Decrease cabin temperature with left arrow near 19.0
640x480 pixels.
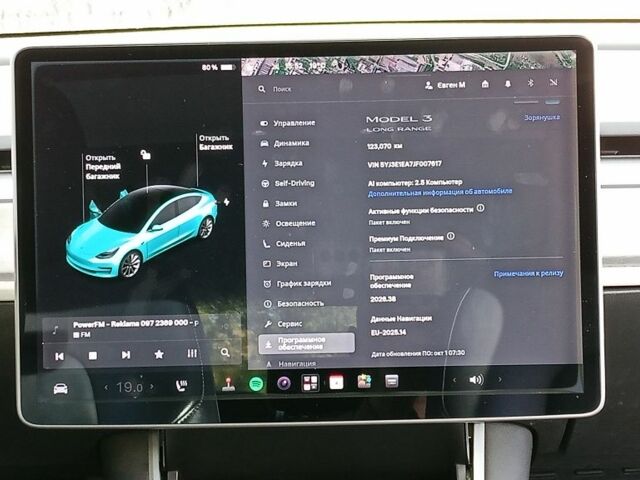click(x=107, y=387)
